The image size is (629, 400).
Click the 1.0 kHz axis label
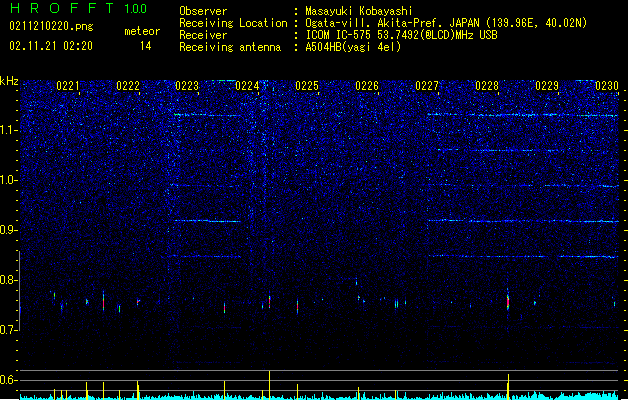tap(9, 180)
